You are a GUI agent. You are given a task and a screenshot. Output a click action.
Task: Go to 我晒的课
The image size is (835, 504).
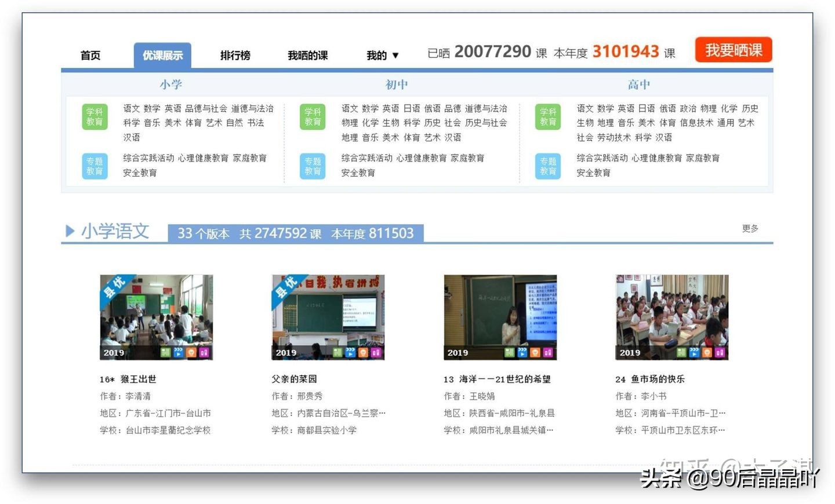[x=308, y=55]
